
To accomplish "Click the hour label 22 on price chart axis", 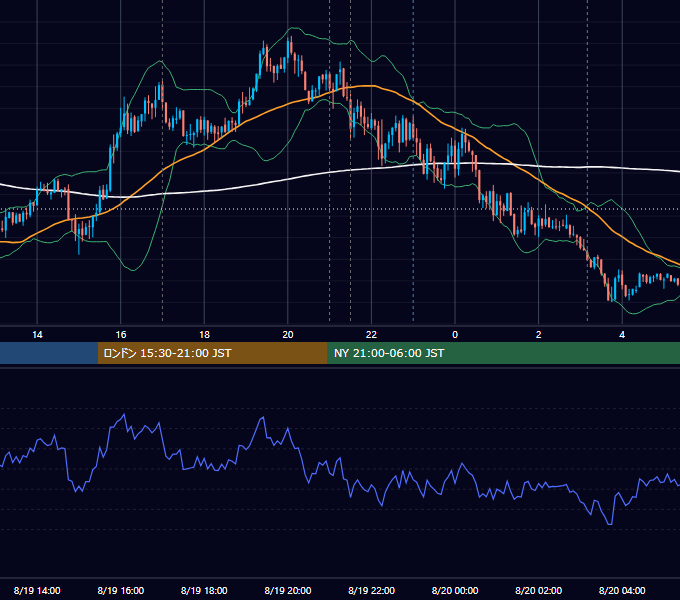I will (371, 335).
